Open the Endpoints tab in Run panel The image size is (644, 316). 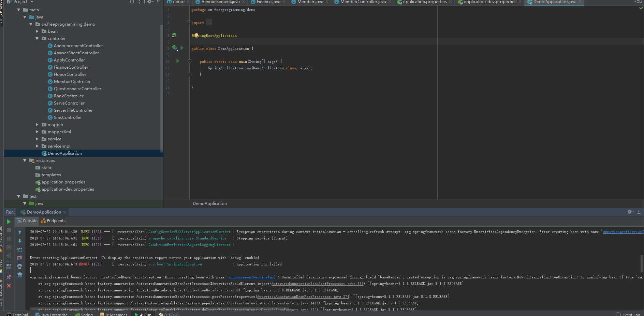tap(53, 221)
